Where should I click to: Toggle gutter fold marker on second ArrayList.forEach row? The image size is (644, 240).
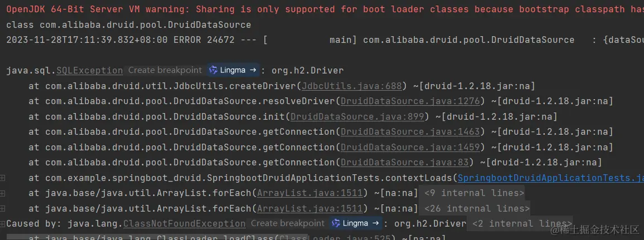pos(3,208)
